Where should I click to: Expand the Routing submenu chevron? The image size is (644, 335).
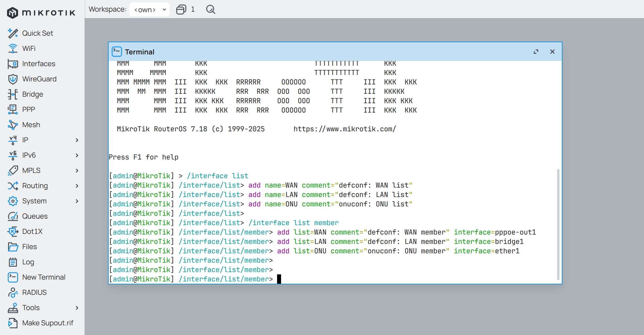tap(77, 186)
